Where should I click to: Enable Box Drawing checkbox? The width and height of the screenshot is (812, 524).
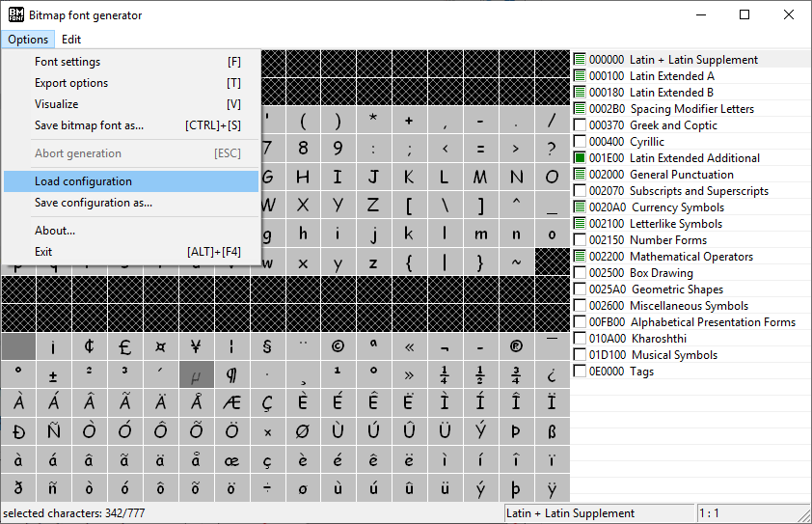click(580, 273)
